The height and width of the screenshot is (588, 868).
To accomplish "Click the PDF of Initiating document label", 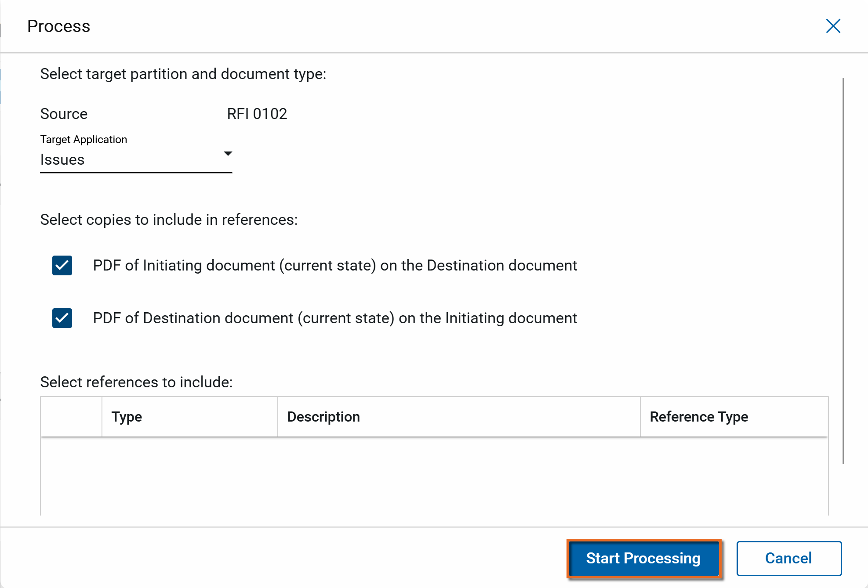I will 335,266.
